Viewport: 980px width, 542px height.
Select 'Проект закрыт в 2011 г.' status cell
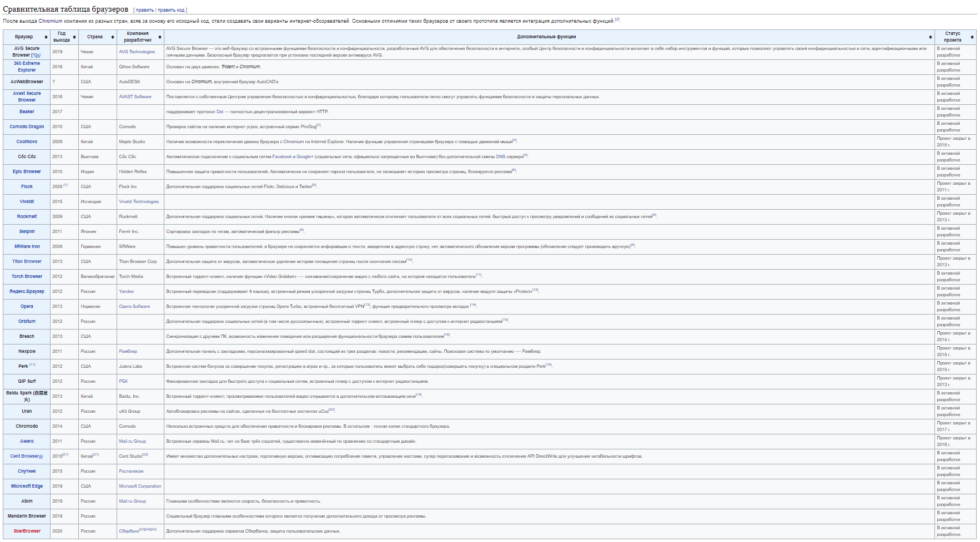point(956,186)
